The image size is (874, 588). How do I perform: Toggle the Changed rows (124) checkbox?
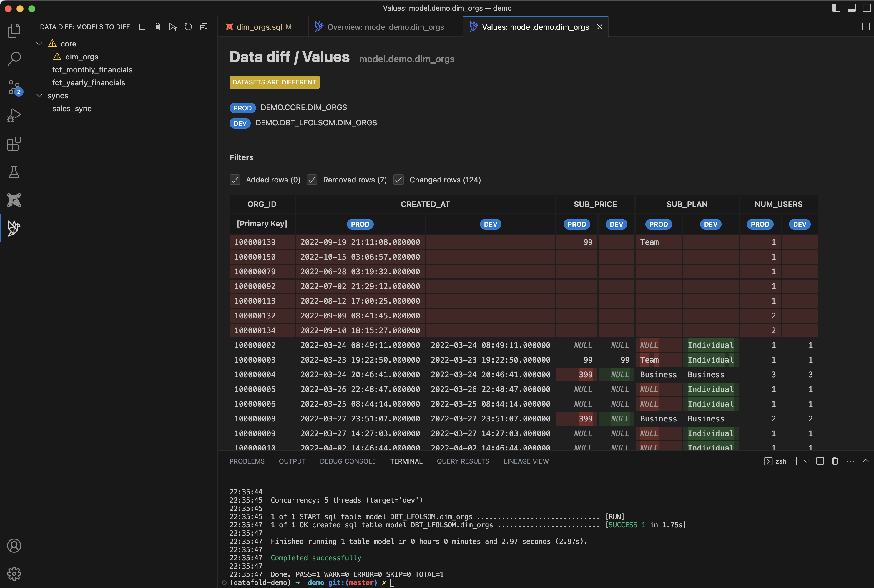click(x=398, y=180)
